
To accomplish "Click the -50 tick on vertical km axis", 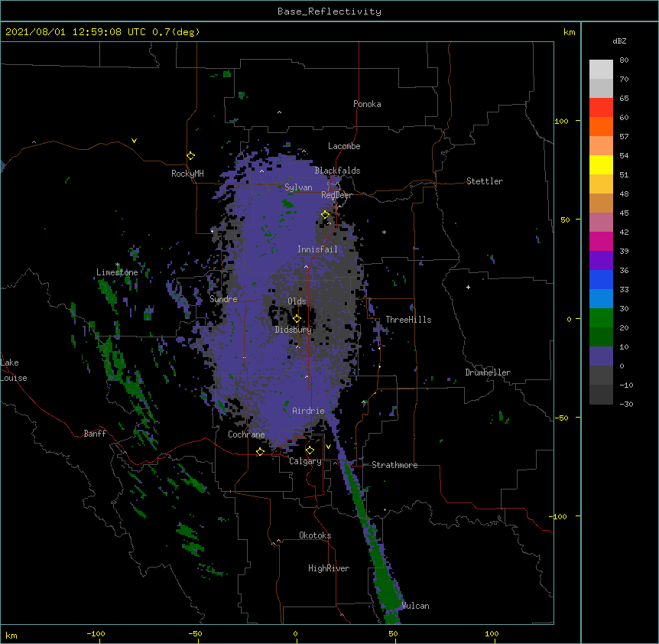I will (x=561, y=418).
